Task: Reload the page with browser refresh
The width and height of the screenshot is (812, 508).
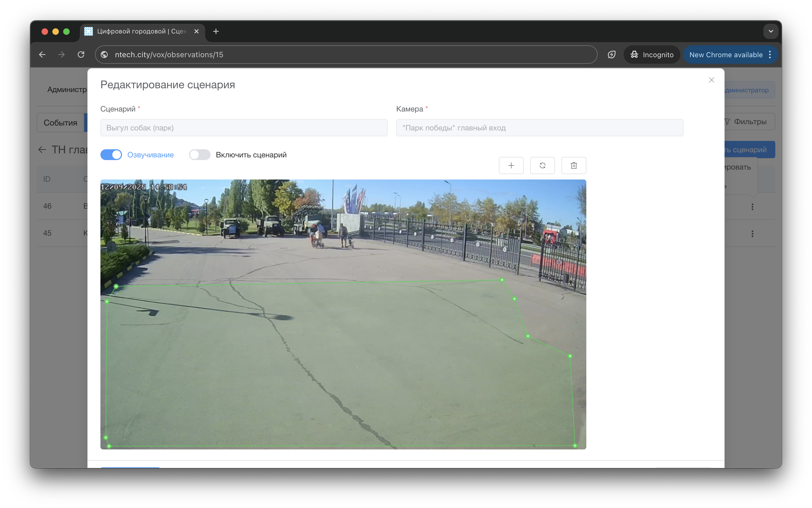Action: pos(81,55)
